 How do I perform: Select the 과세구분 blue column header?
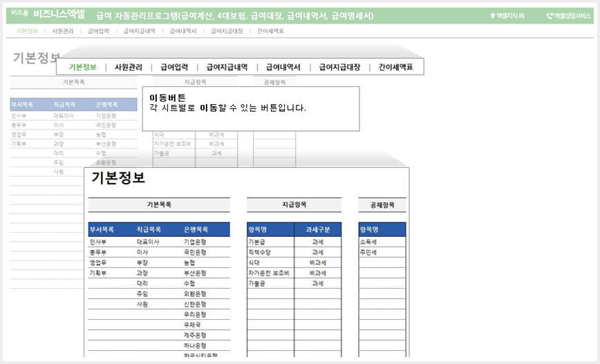click(x=317, y=230)
